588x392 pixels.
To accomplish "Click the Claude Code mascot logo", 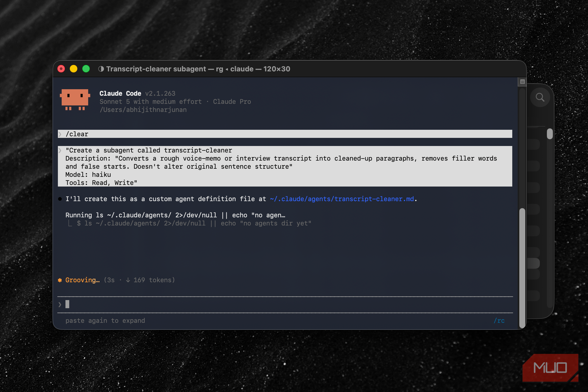I will (75, 99).
